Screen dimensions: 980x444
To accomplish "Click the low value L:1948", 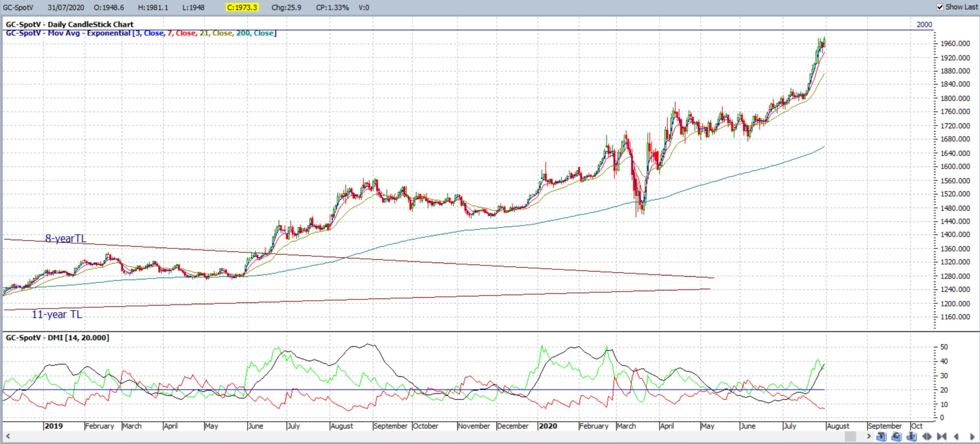I will [x=193, y=7].
